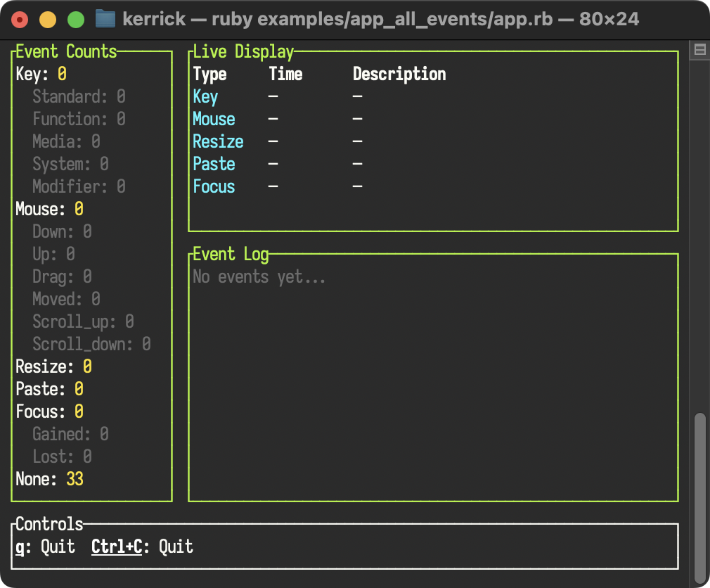Screen dimensions: 710x588
Task: Click the 'Gained: 0' entry
Action: (70, 434)
